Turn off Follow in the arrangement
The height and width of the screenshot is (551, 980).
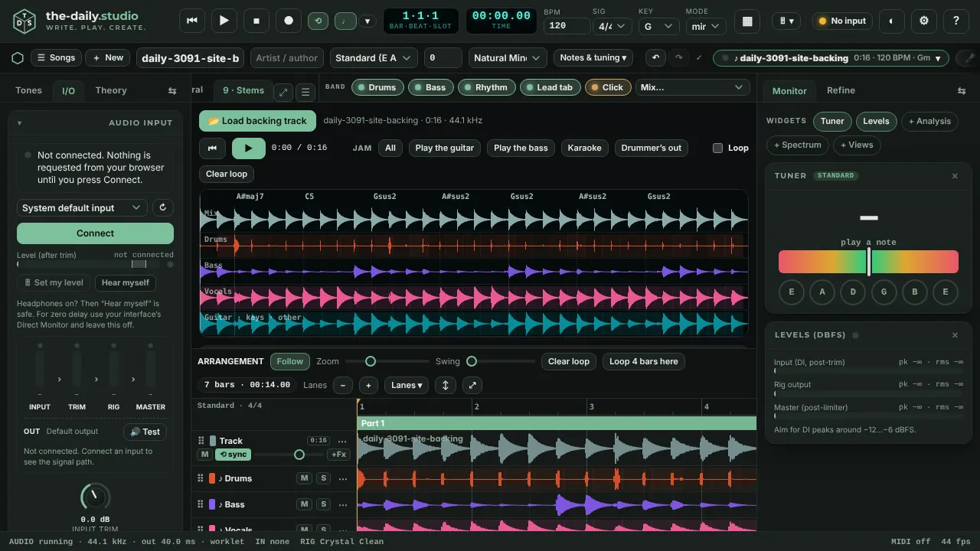[x=290, y=361]
